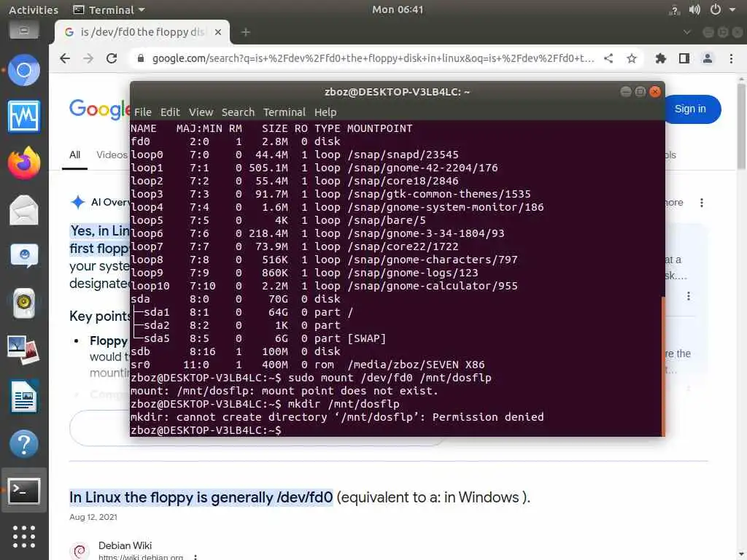The image size is (747, 560).
Task: Click the 'Aug 12, 2021' date text
Action: pos(93,517)
